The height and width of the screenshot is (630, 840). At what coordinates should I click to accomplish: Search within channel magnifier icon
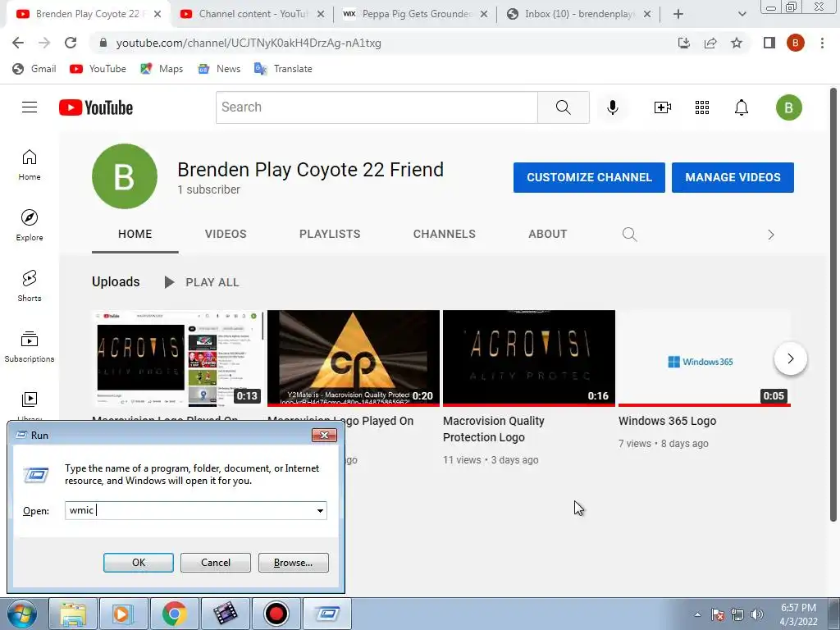pyautogui.click(x=629, y=234)
